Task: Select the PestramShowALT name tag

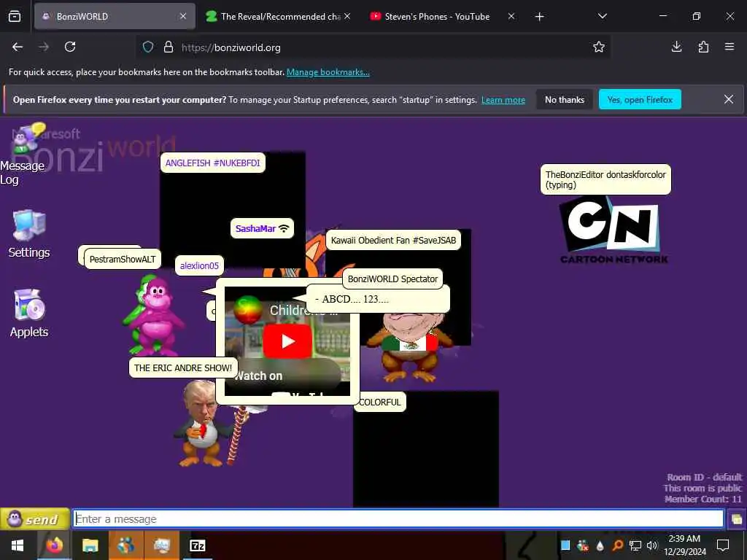Action: click(x=123, y=259)
